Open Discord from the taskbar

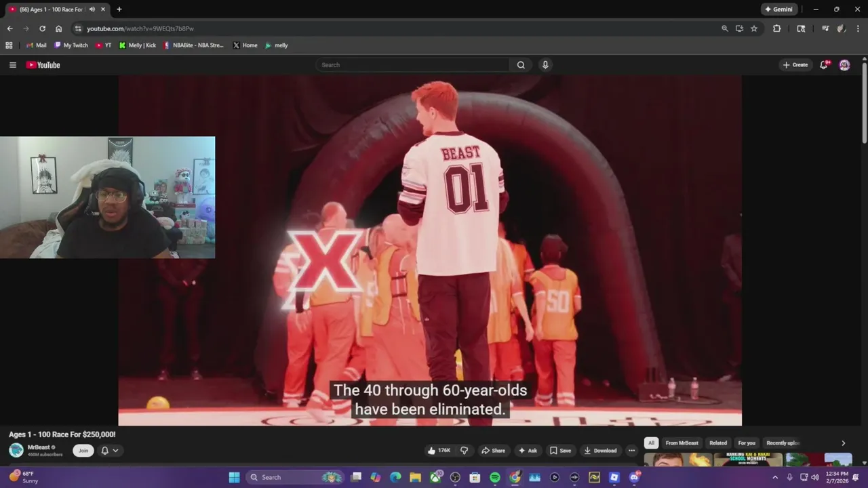pos(634,477)
